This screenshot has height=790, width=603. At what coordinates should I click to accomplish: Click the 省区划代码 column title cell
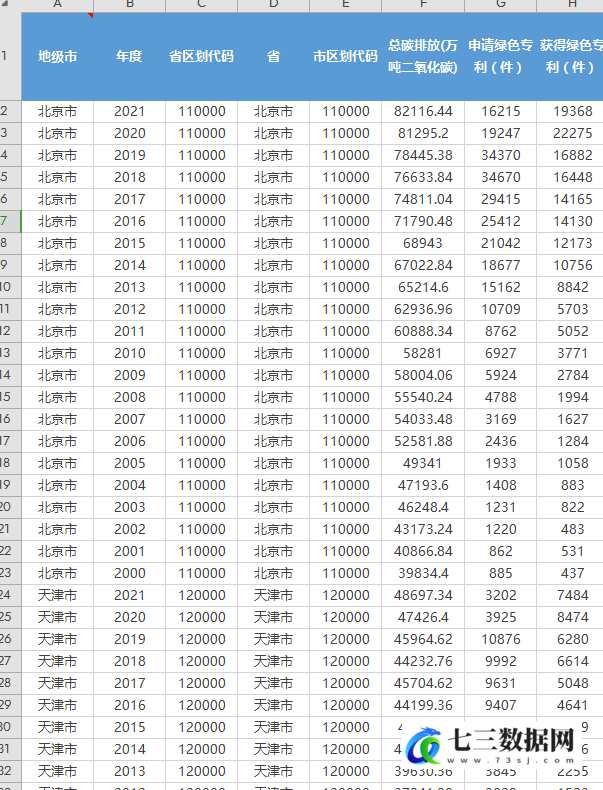202,56
